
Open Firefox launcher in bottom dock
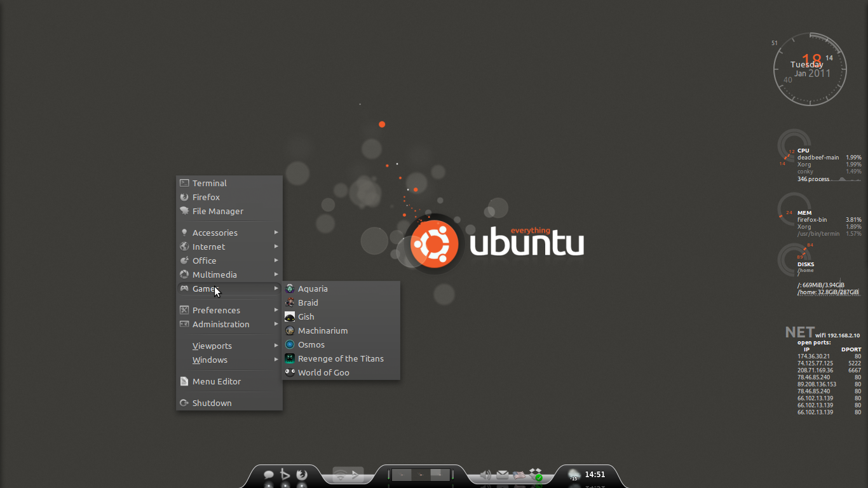(302, 475)
